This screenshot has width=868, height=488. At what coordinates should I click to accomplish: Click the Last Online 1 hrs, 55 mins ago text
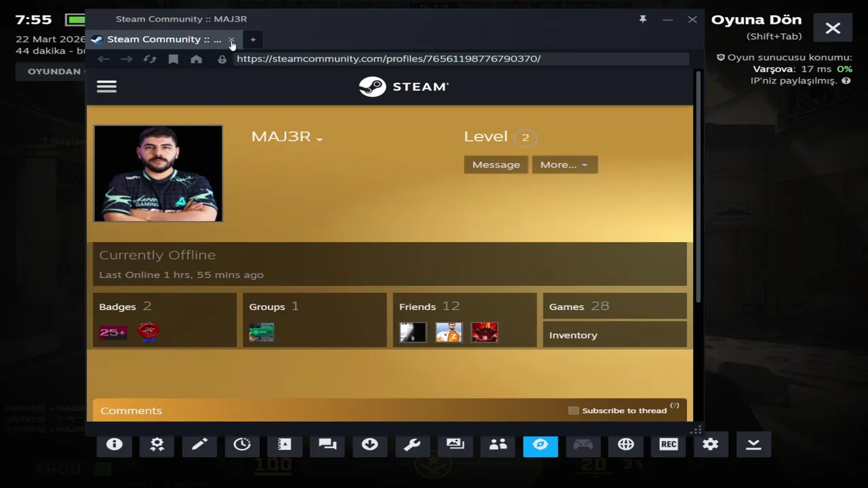point(181,274)
